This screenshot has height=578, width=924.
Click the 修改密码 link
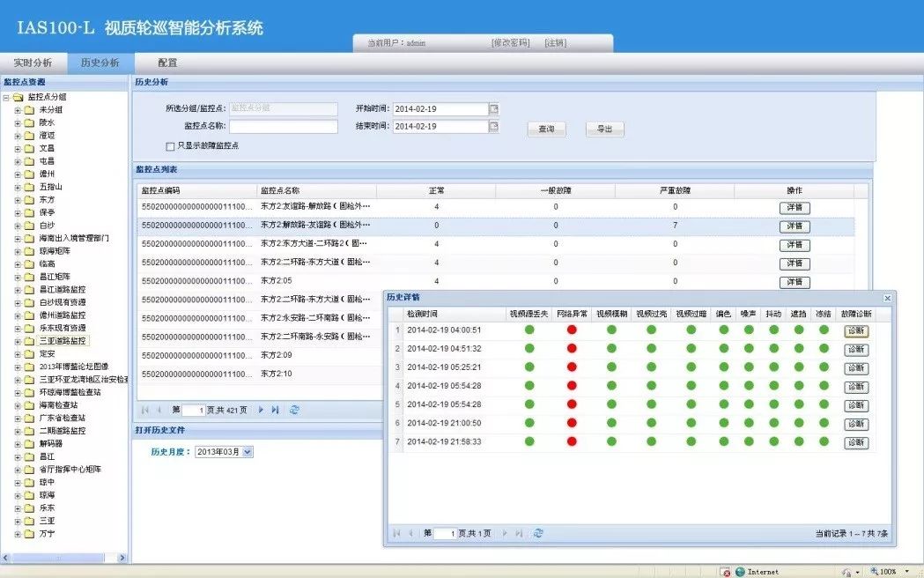511,43
